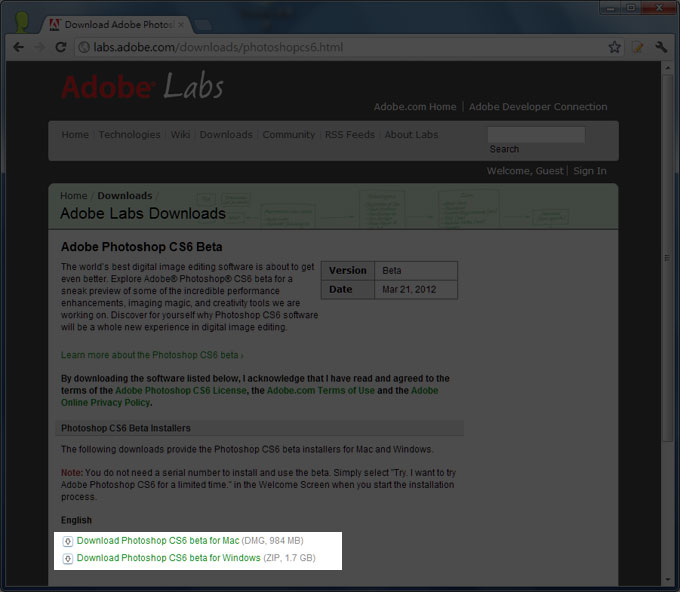Click the Sign In link
Image resolution: width=680 pixels, height=592 pixels.
coord(590,171)
